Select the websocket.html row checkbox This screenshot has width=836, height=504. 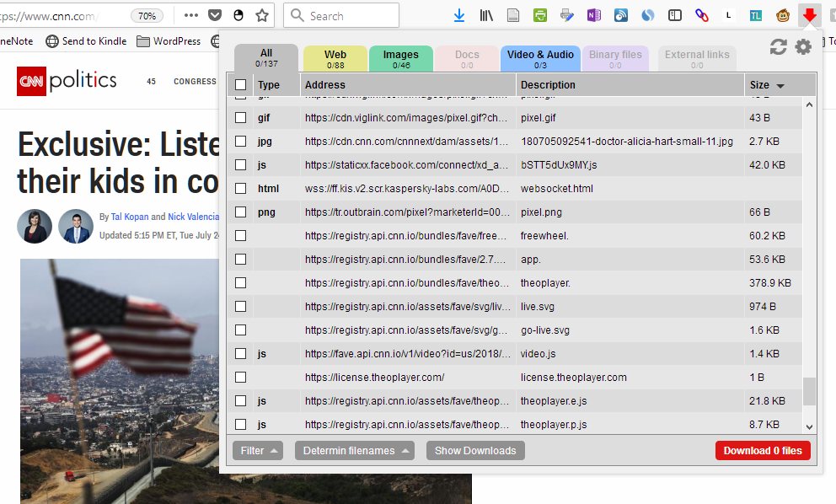click(241, 189)
